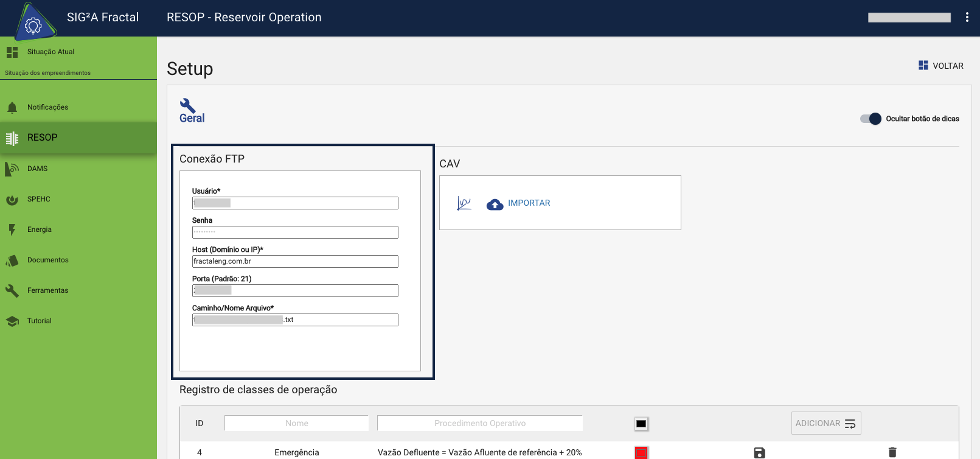Save the Emergência row with disk icon
The width and height of the screenshot is (980, 459).
pyautogui.click(x=759, y=452)
